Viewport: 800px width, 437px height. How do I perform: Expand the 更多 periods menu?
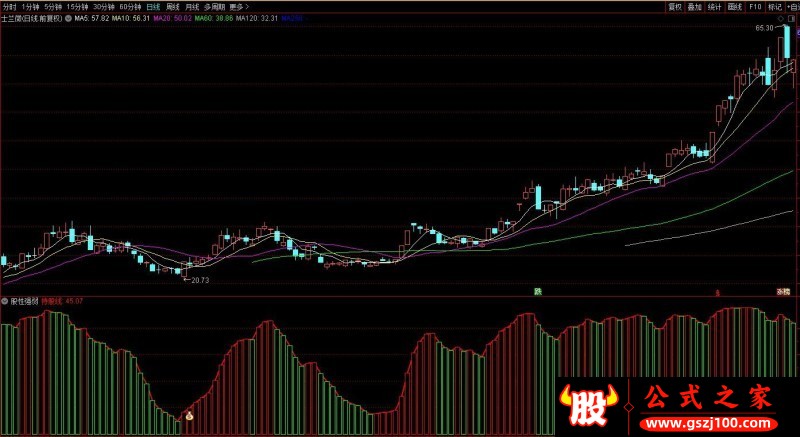pos(239,7)
